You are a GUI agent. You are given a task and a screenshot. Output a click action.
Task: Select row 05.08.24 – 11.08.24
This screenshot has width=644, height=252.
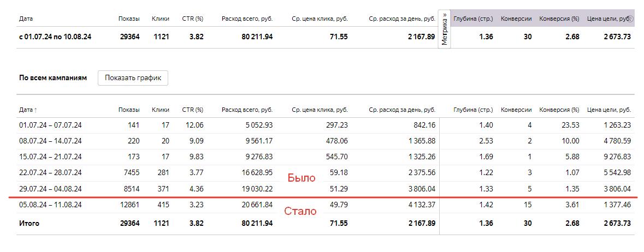[x=326, y=205]
